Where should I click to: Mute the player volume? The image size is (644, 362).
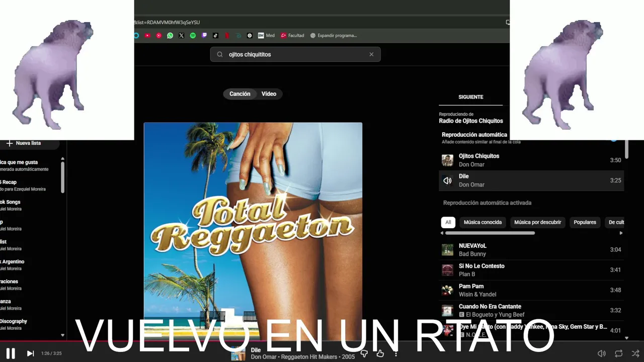[601, 353]
